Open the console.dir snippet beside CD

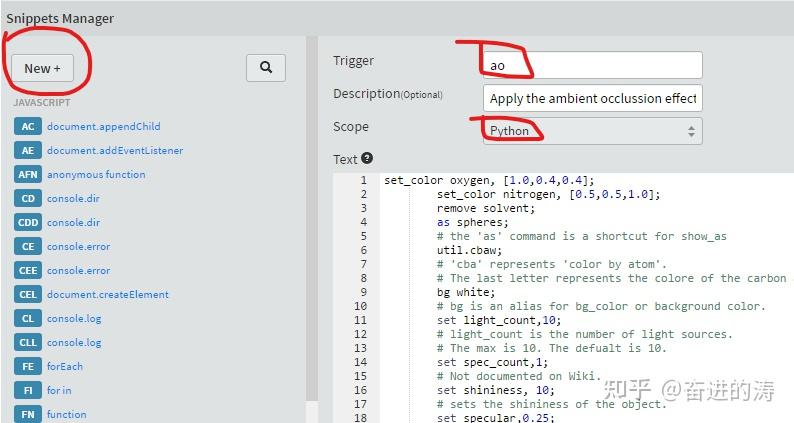coord(73,199)
